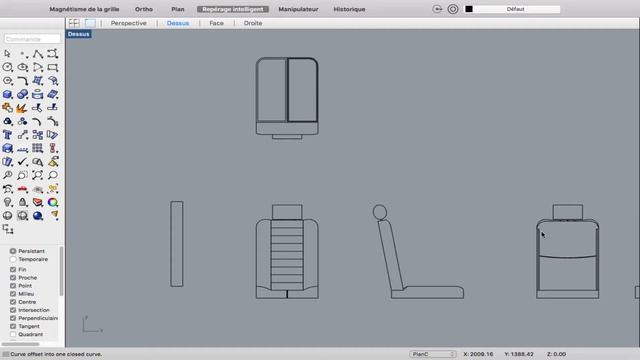Select the Temporaire radio button
Screen dimensions: 640x360
tap(13, 259)
